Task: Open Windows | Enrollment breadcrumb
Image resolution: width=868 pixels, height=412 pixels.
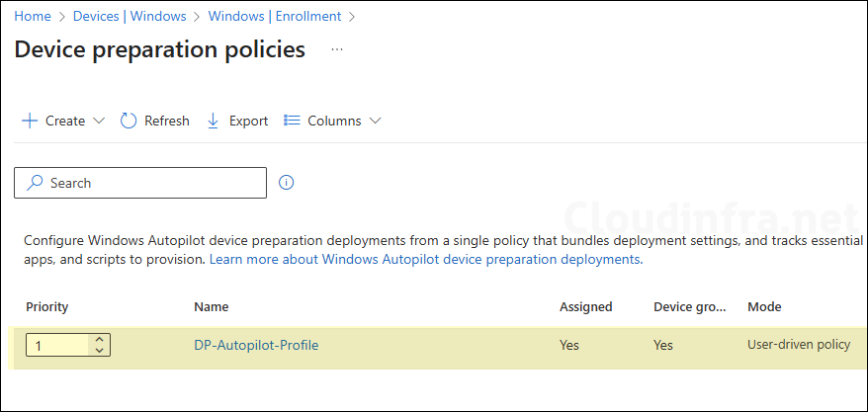Action: coord(275,16)
